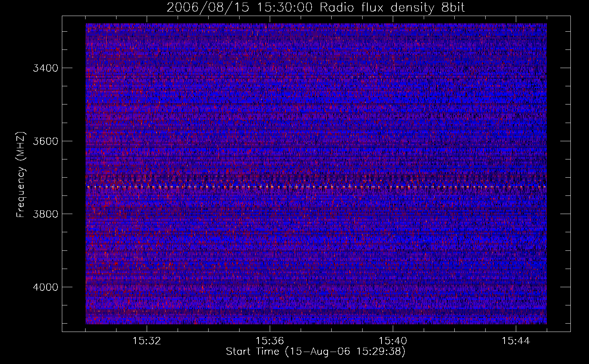589x364 pixels.
Task: Click the bright dotted interference line in spectrogram
Action: tap(316, 187)
